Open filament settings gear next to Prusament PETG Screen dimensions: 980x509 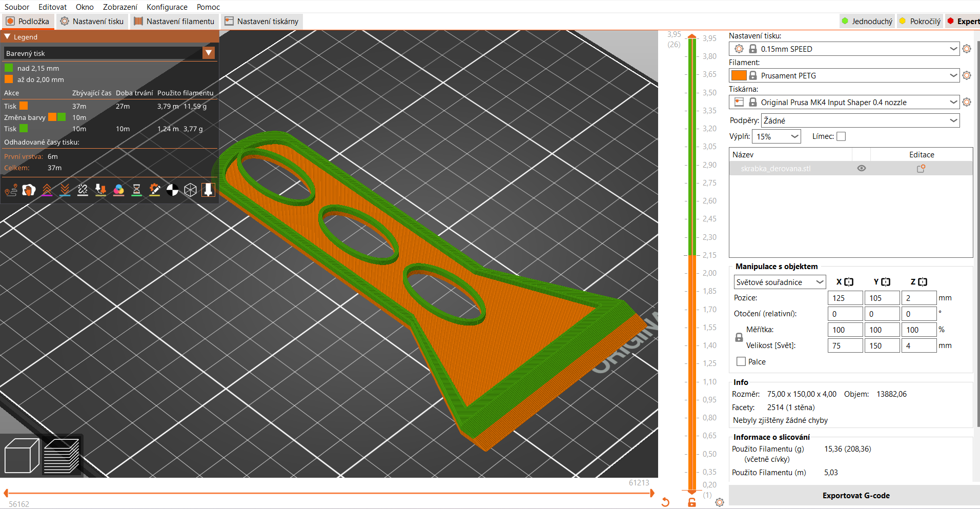pyautogui.click(x=967, y=75)
